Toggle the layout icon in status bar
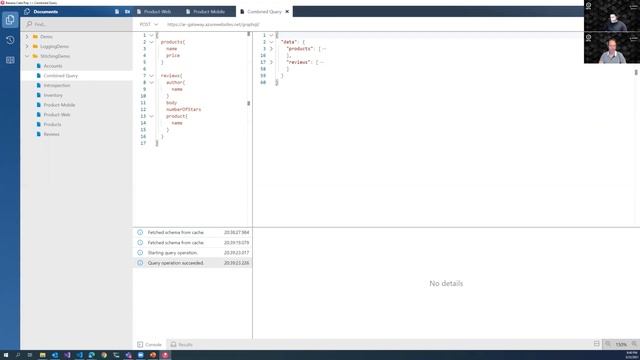Viewport: 640px width, 360px height. click(596, 344)
